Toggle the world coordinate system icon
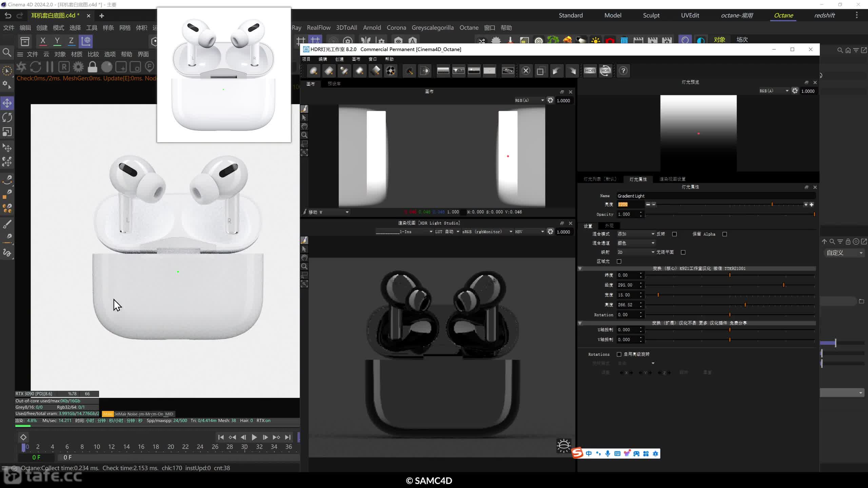 pyautogui.click(x=86, y=41)
